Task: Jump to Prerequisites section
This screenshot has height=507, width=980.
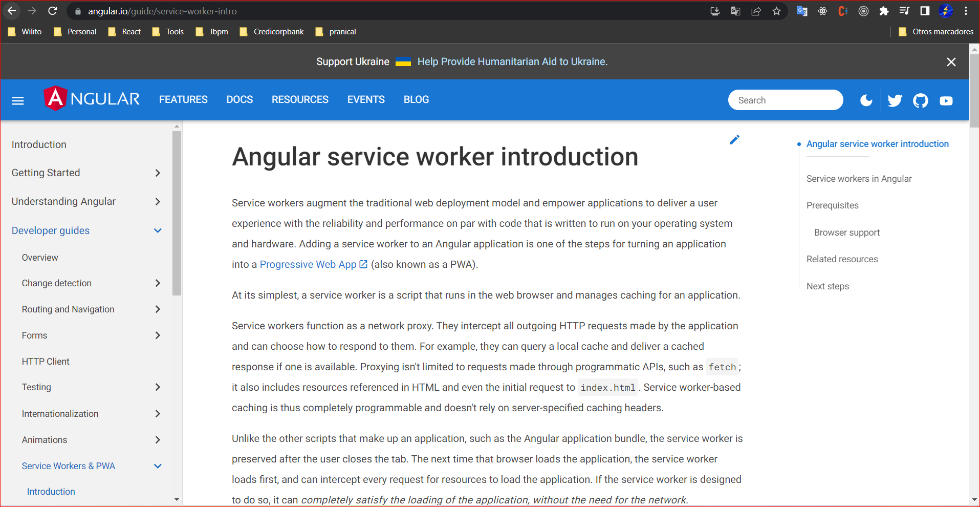Action: tap(833, 205)
